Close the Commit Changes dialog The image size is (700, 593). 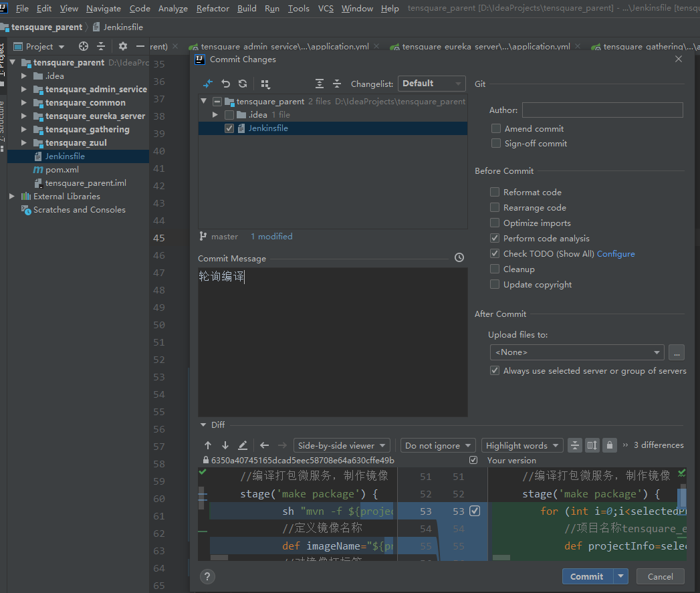click(679, 59)
